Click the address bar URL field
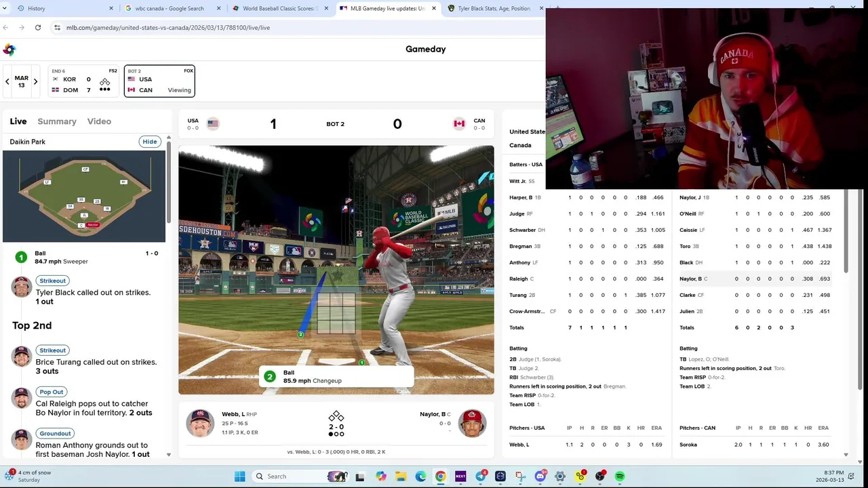Viewport: 868px width, 488px height. coord(298,28)
